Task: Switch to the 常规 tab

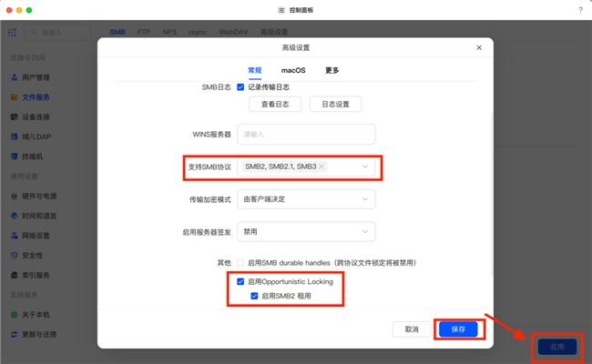Action: coord(254,71)
